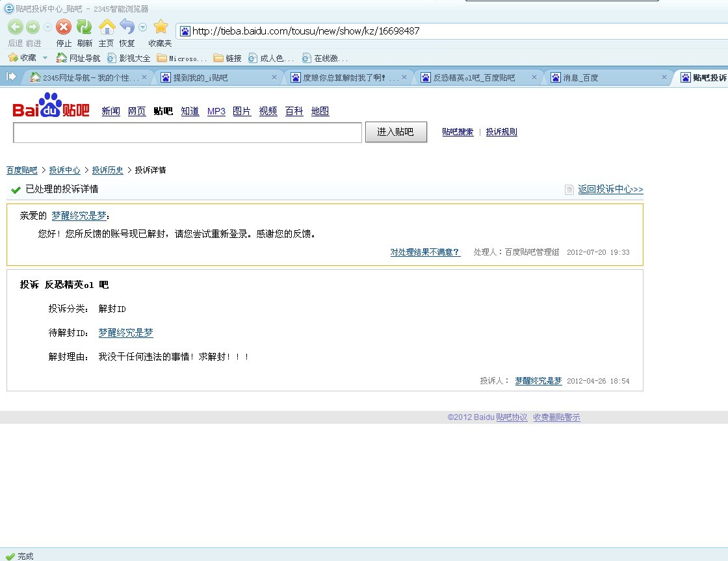The height and width of the screenshot is (561, 728).
Task: Open the 贴吧协议 footer link
Action: [x=512, y=417]
